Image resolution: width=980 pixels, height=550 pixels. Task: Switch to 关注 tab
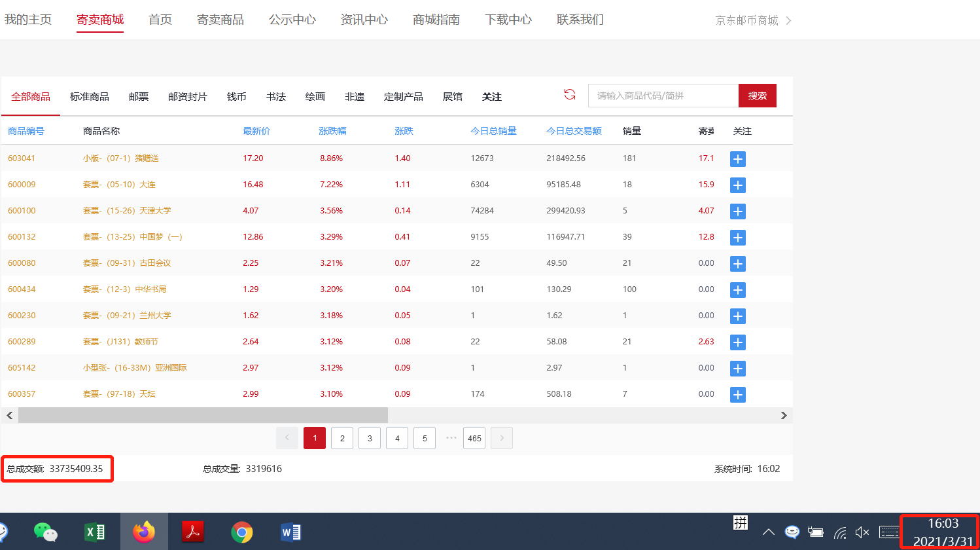[492, 96]
